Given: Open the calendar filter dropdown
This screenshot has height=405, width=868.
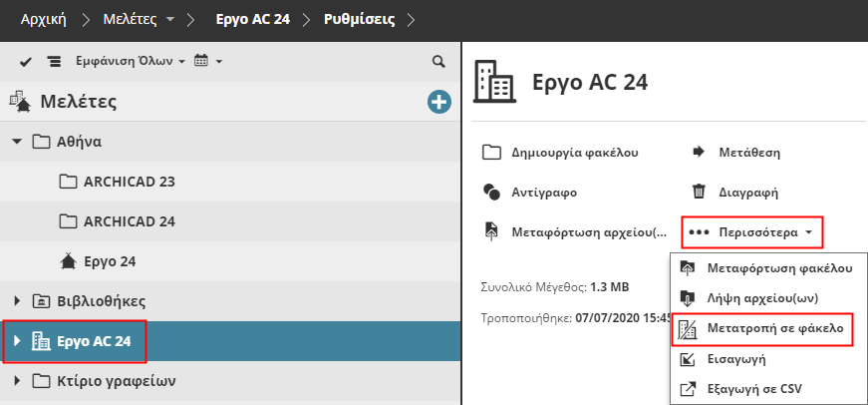Looking at the screenshot, I should pos(207,62).
